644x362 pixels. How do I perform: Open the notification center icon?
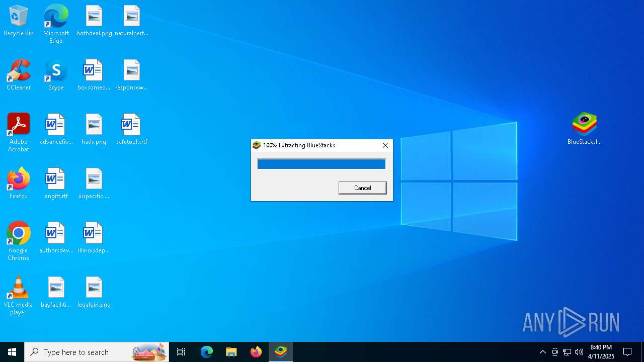(627, 352)
